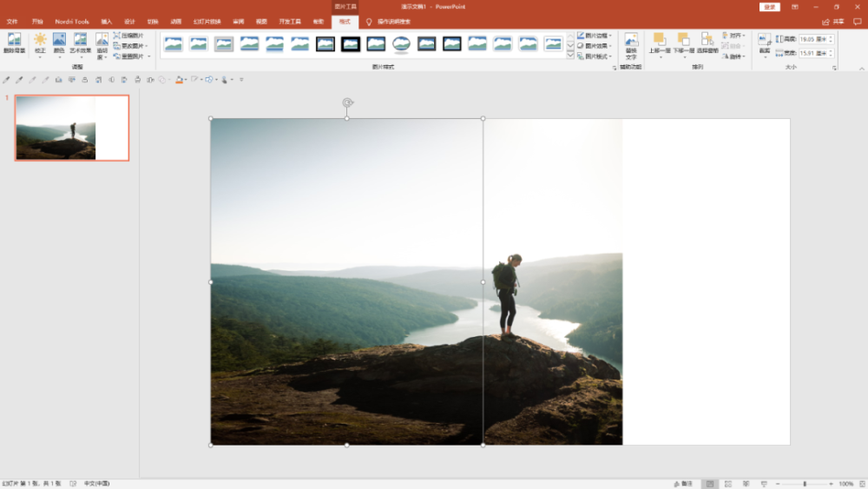
Task: Open the Rotate (旋转) dropdown
Action: coord(734,56)
